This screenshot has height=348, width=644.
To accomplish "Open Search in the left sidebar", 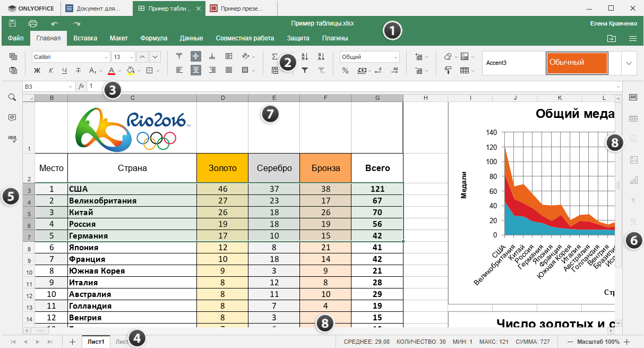I will (12, 97).
